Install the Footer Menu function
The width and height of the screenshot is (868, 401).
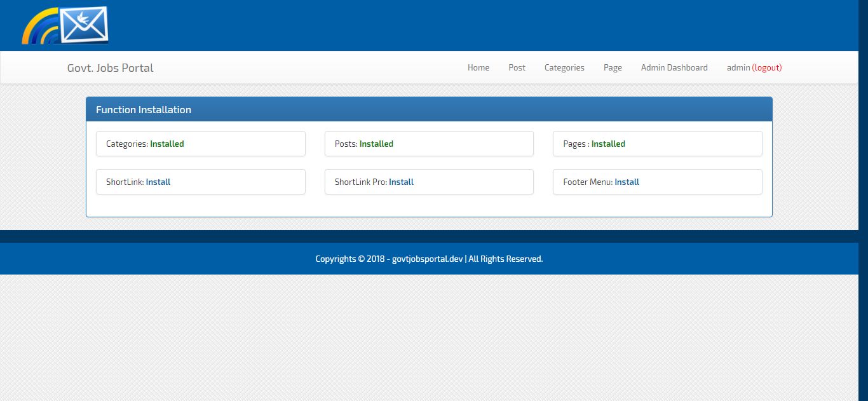coord(627,182)
